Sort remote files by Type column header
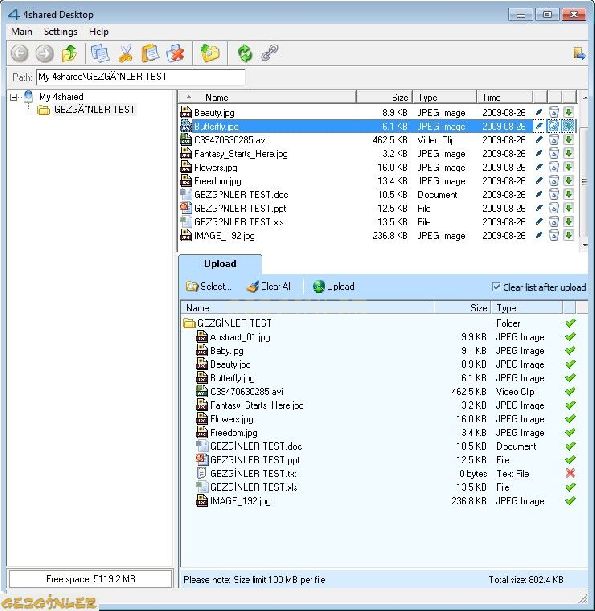Screen dimensions: 595x611 coord(445,97)
